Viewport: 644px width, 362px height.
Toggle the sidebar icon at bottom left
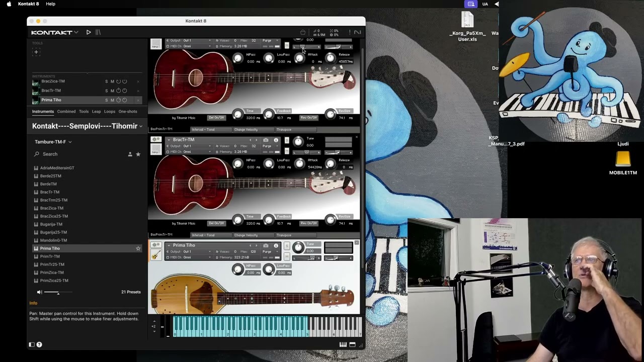click(32, 344)
